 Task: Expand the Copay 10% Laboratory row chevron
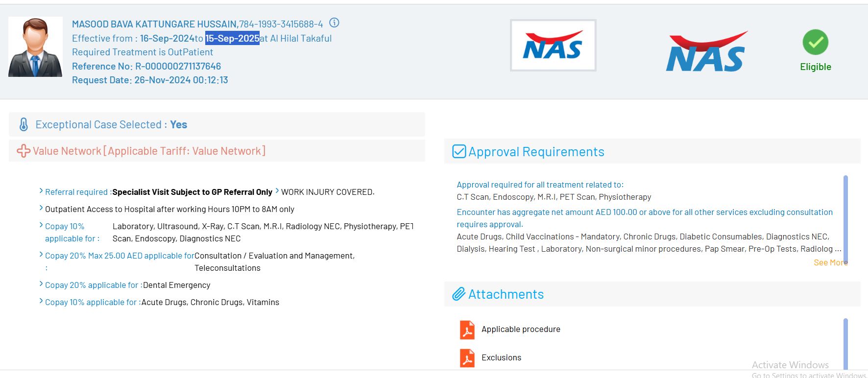click(x=41, y=226)
